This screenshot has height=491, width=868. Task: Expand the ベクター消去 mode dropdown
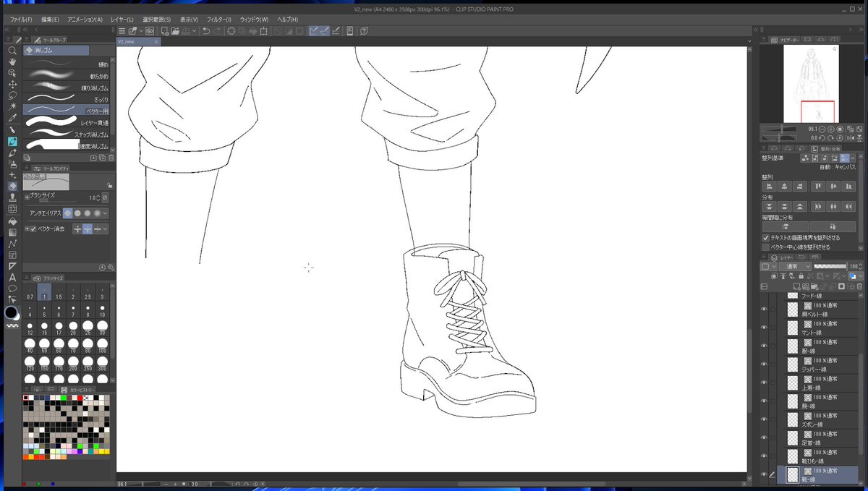(106, 229)
